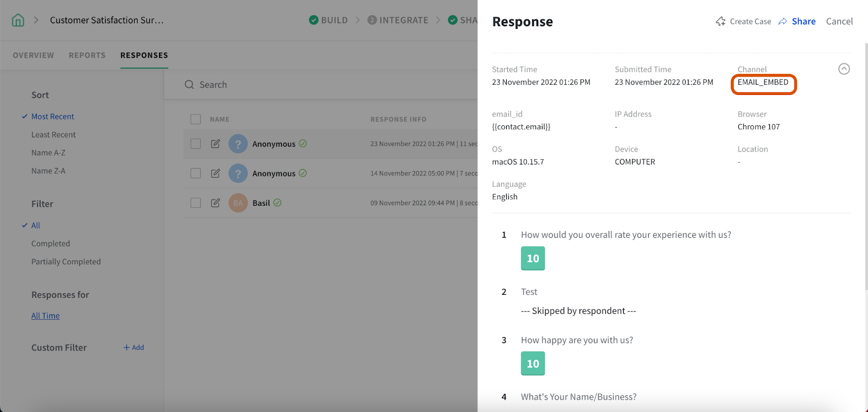
Task: Click the green 10 rating for question 1
Action: 533,258
